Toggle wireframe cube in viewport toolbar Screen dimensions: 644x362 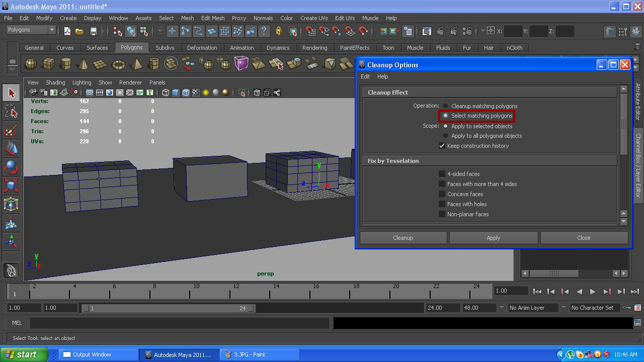(166, 93)
